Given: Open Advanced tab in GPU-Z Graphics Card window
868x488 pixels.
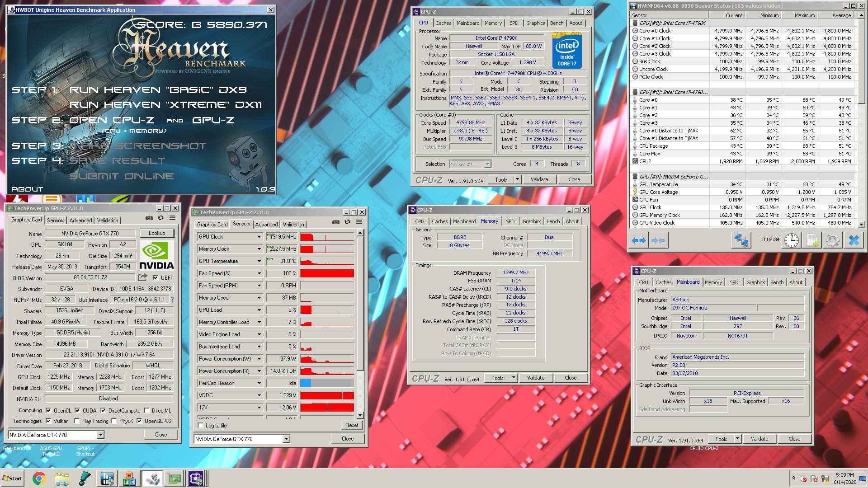Looking at the screenshot, I should pyautogui.click(x=80, y=220).
